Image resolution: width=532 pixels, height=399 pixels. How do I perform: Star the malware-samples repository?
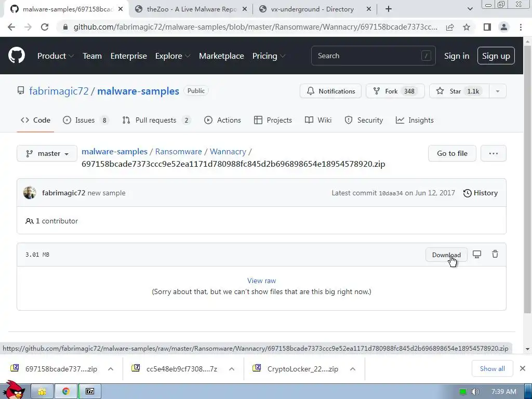coord(459,91)
